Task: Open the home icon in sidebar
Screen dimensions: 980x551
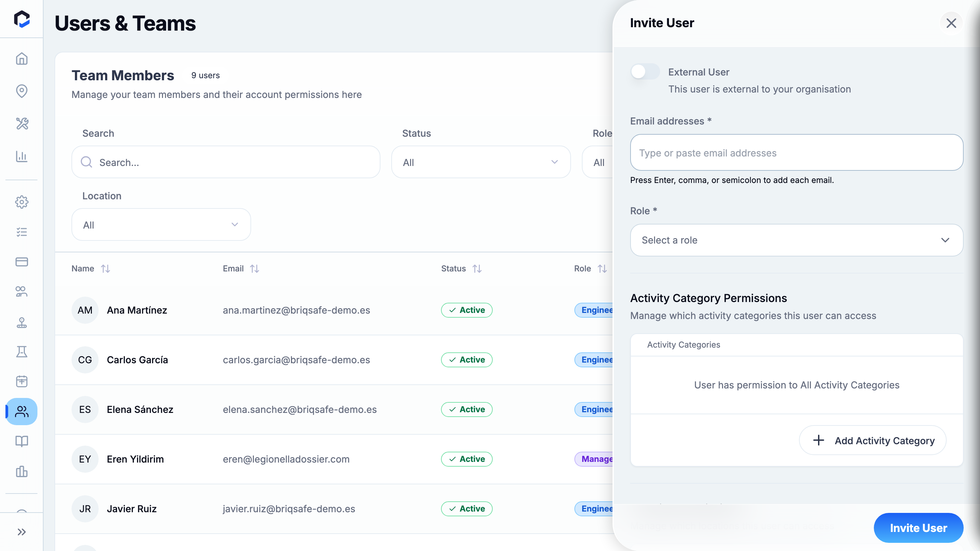Action: [22, 59]
